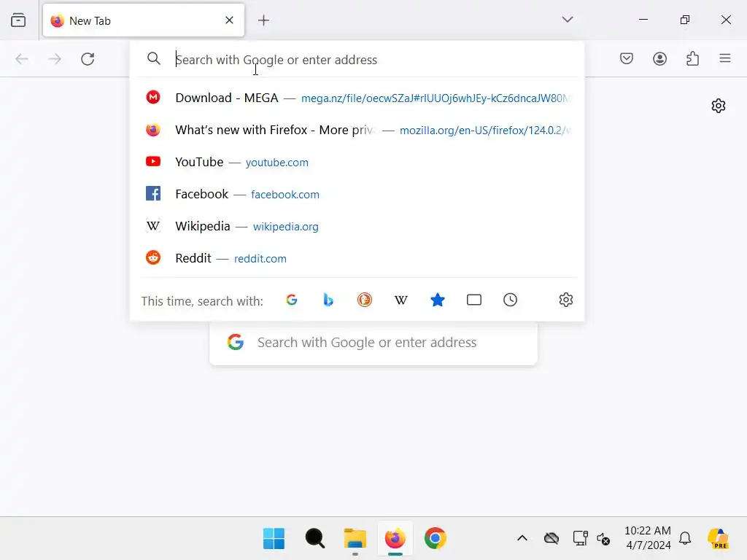This screenshot has width=747, height=560.
Task: Open the Extensions puzzle icon
Action: click(693, 58)
